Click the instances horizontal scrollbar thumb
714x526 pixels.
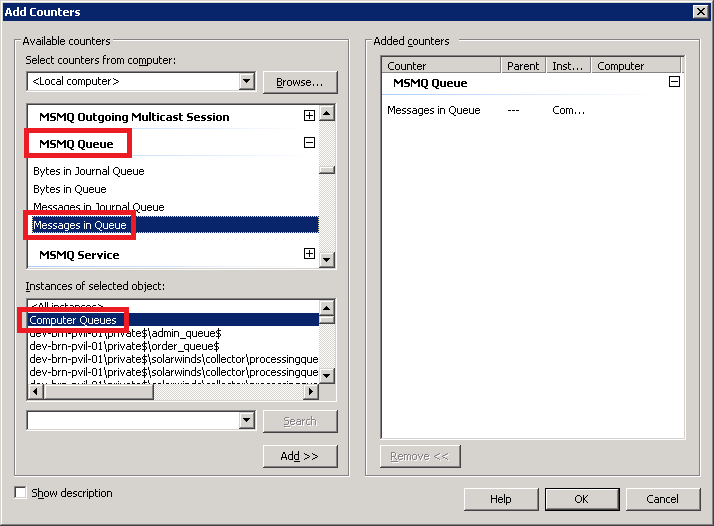98,391
